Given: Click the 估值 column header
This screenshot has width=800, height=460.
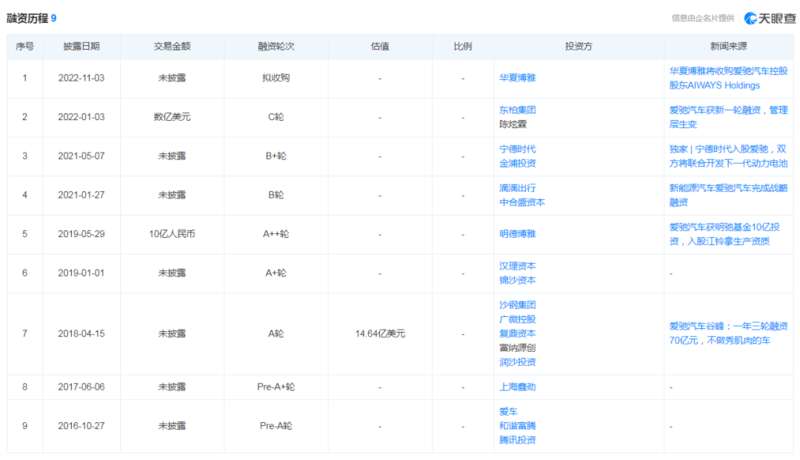Looking at the screenshot, I should pyautogui.click(x=380, y=46).
